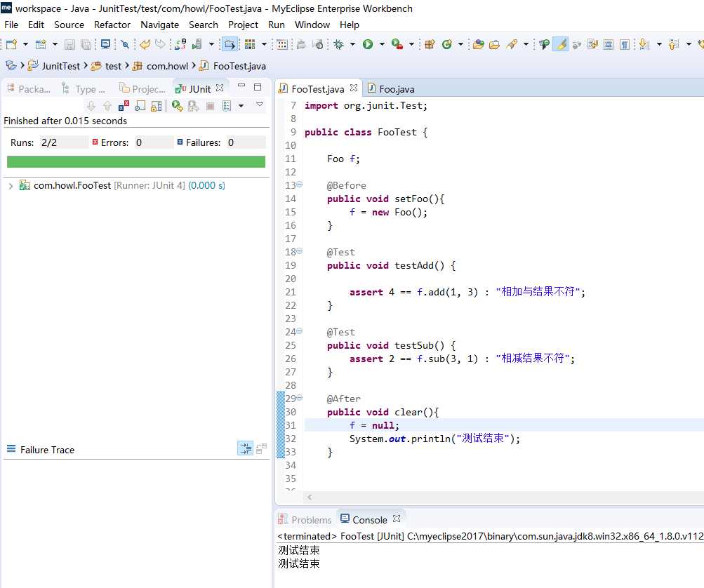
Task: Open the File menu
Action: tap(11, 25)
